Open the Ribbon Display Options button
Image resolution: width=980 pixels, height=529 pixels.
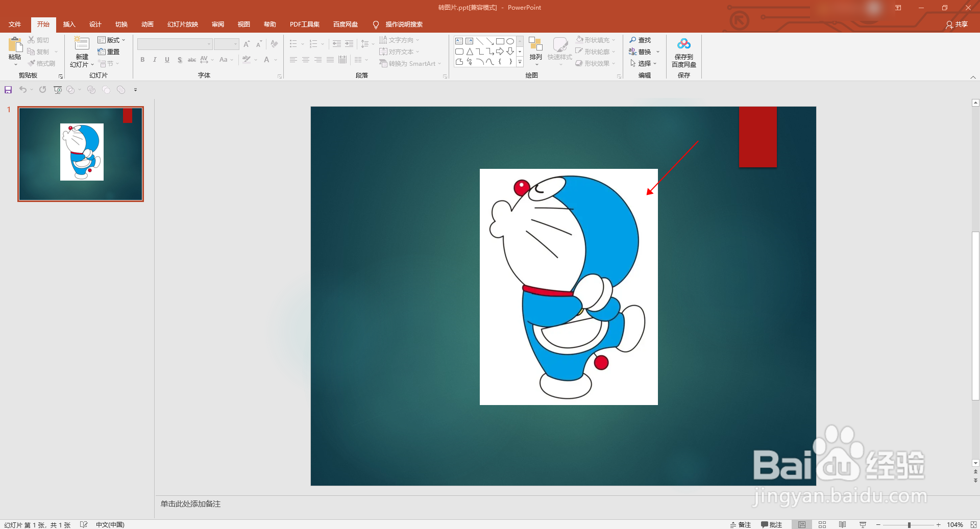(898, 8)
